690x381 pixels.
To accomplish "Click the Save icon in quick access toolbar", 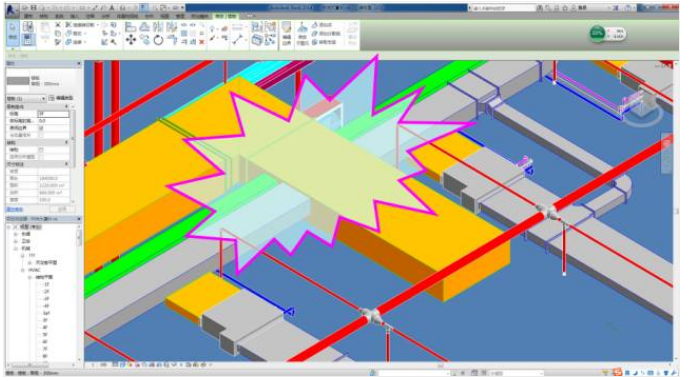I will [x=33, y=8].
